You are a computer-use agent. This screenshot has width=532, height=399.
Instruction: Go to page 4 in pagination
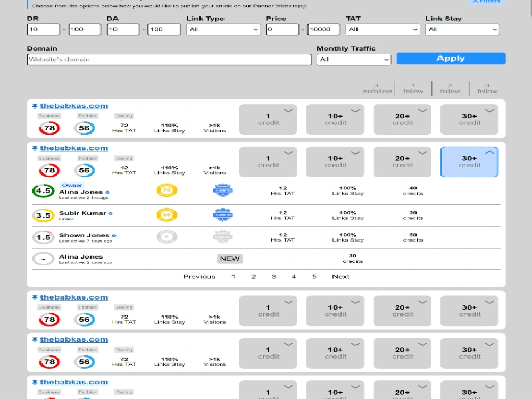point(294,277)
